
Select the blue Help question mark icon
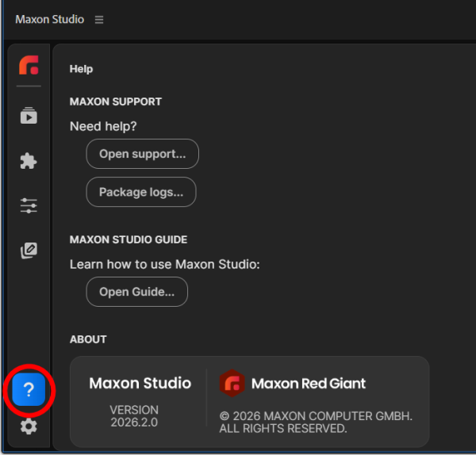pos(29,389)
